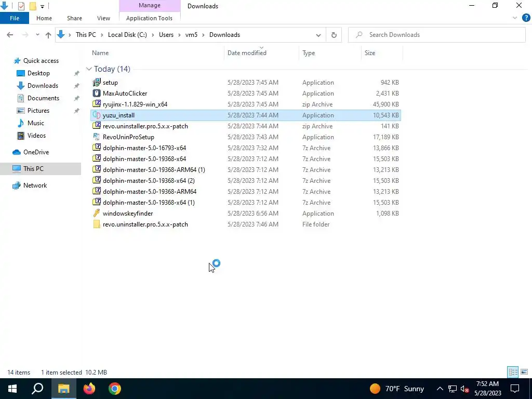
Task: Click the Manage contextual tab
Action: 150,5
